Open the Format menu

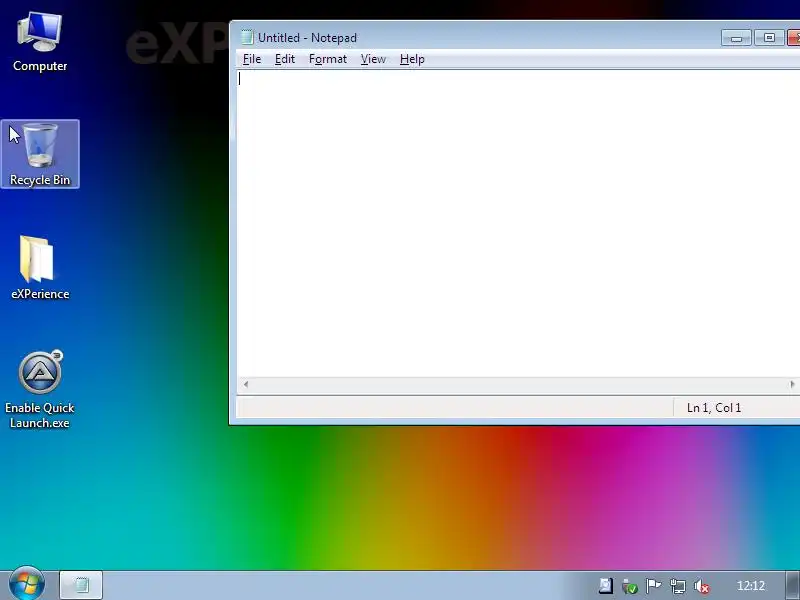(x=328, y=59)
